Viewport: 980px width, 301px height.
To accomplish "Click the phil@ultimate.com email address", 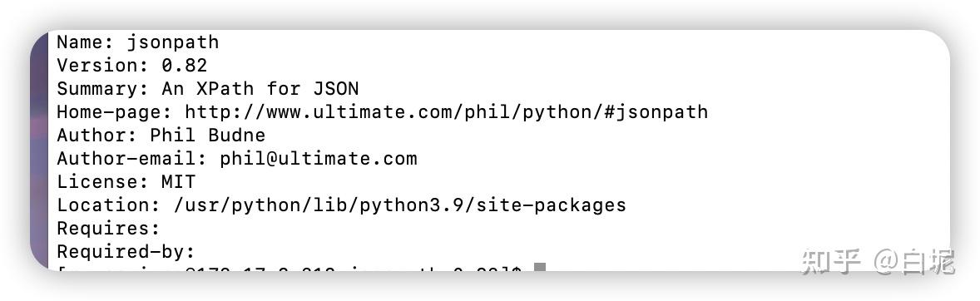I will point(318,158).
